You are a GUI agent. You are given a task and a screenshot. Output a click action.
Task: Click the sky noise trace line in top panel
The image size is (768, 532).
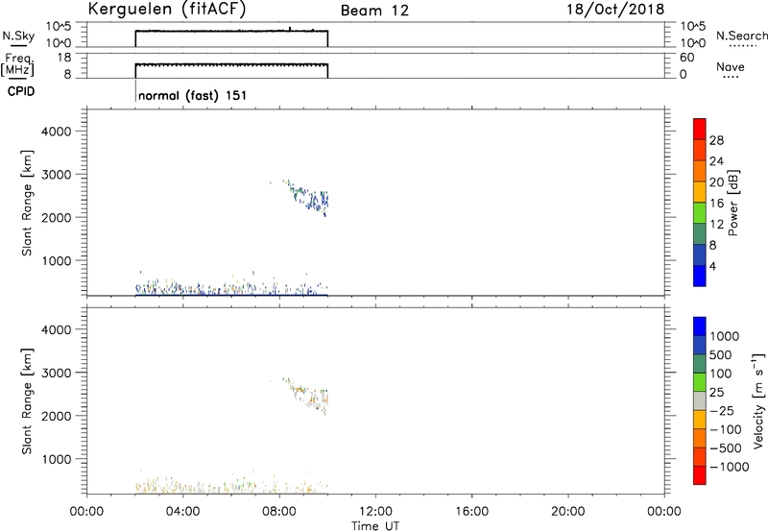click(231, 32)
